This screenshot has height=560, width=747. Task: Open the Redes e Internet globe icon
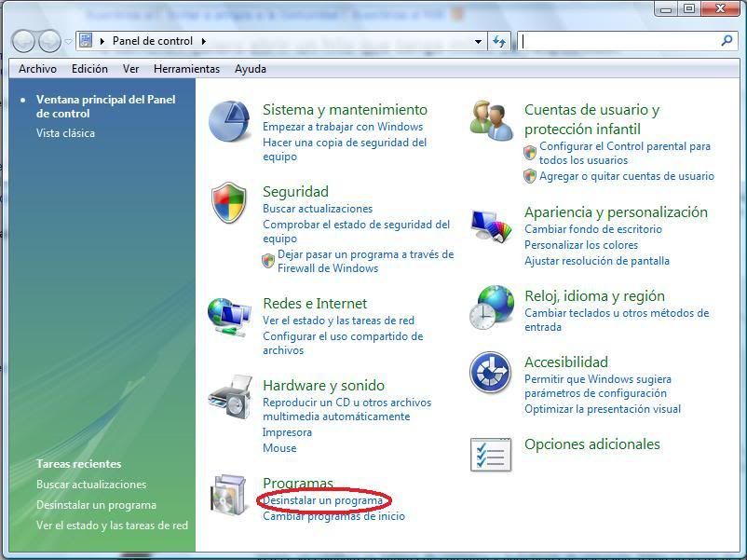[x=229, y=317]
